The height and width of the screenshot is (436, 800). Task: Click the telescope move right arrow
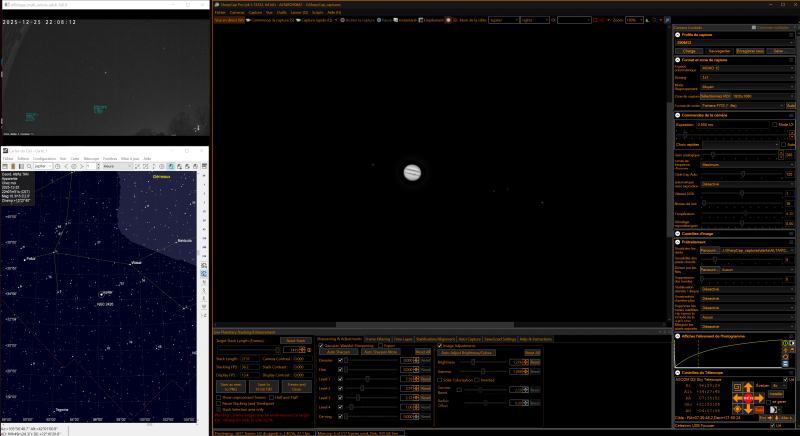pyautogui.click(x=759, y=398)
